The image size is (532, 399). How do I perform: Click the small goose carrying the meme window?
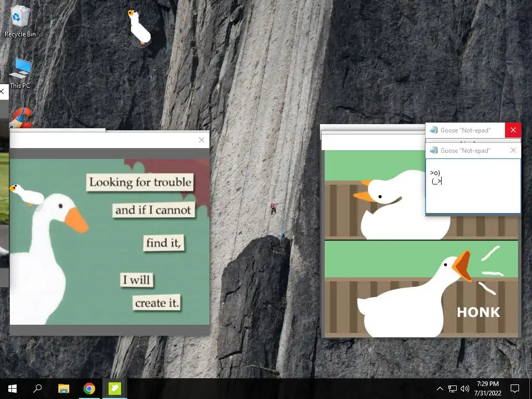pyautogui.click(x=27, y=196)
